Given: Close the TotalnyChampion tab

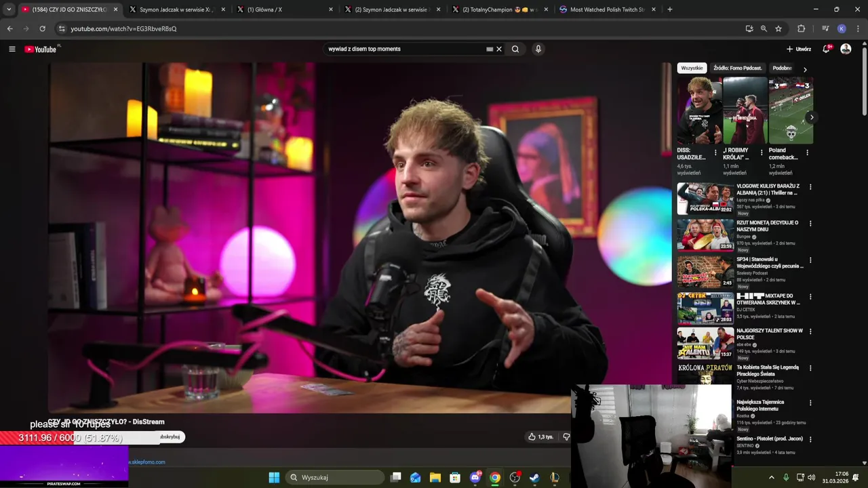Looking at the screenshot, I should tap(547, 9).
